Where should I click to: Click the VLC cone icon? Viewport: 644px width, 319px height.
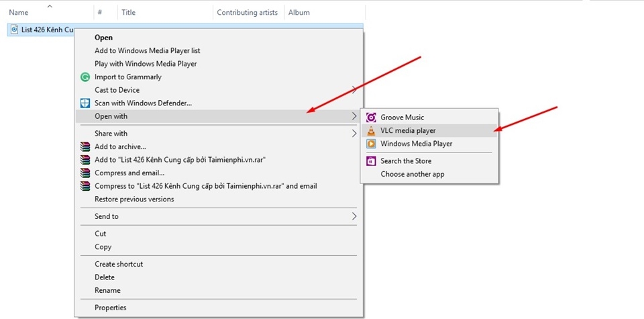[371, 131]
